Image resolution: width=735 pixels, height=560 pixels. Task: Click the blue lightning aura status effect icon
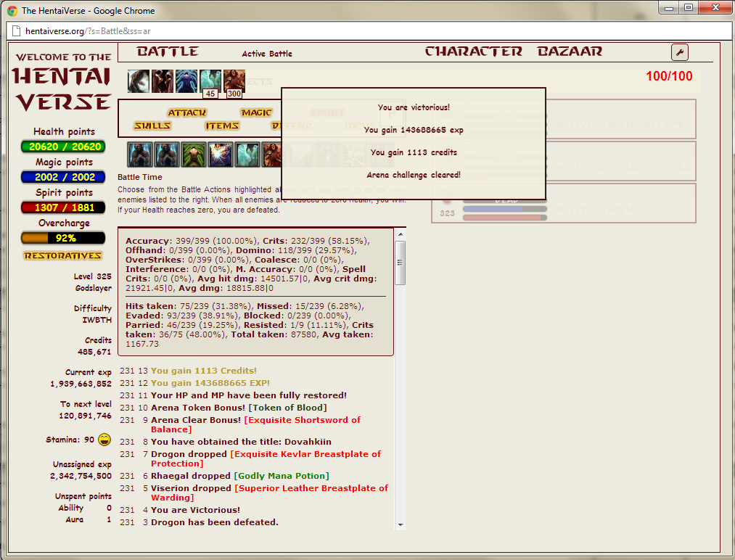[186, 81]
